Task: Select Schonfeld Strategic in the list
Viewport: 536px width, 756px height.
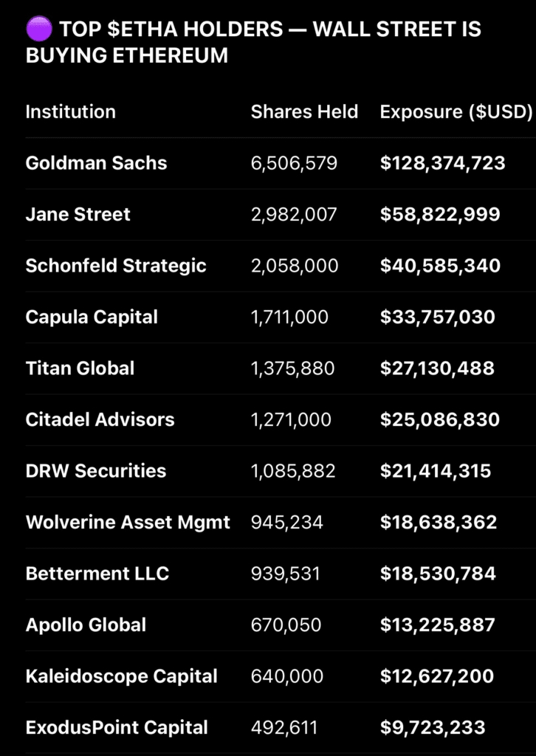Action: (x=116, y=266)
